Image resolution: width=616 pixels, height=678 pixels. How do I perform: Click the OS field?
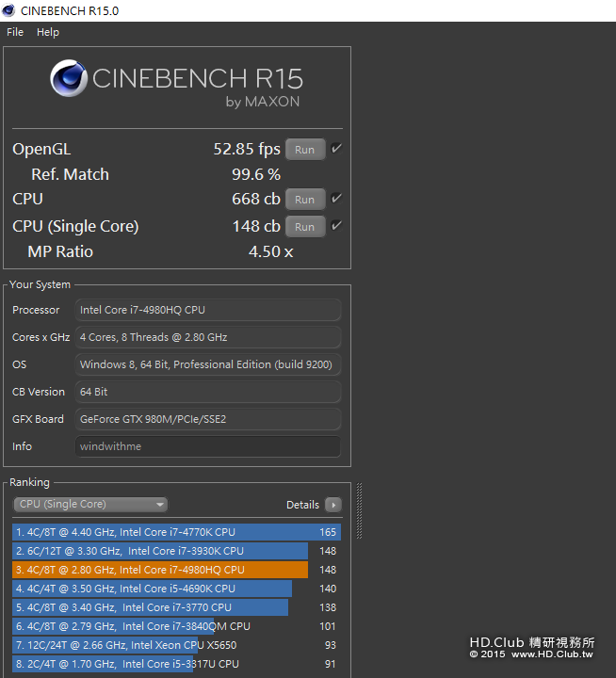click(207, 364)
